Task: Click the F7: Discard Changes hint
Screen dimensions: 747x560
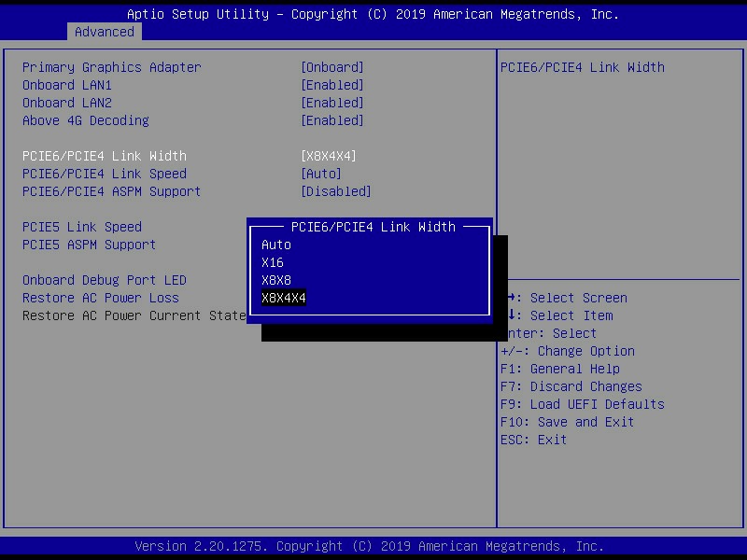Action: click(x=571, y=386)
